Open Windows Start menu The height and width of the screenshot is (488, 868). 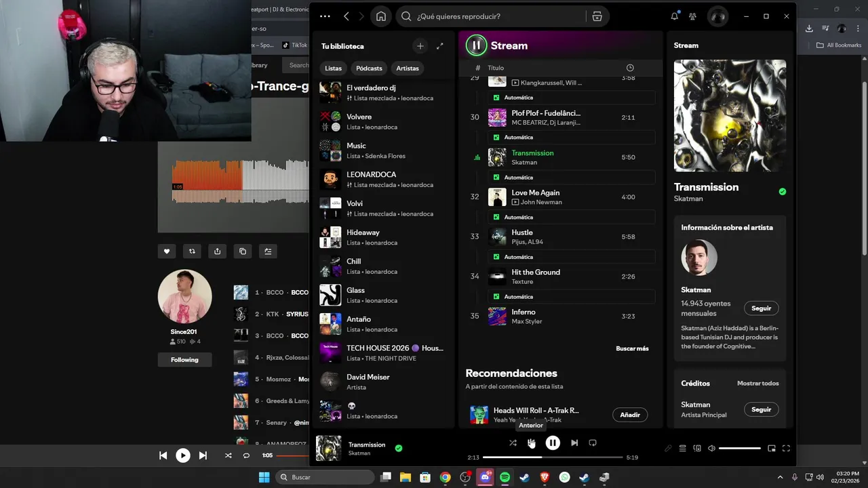(x=264, y=477)
